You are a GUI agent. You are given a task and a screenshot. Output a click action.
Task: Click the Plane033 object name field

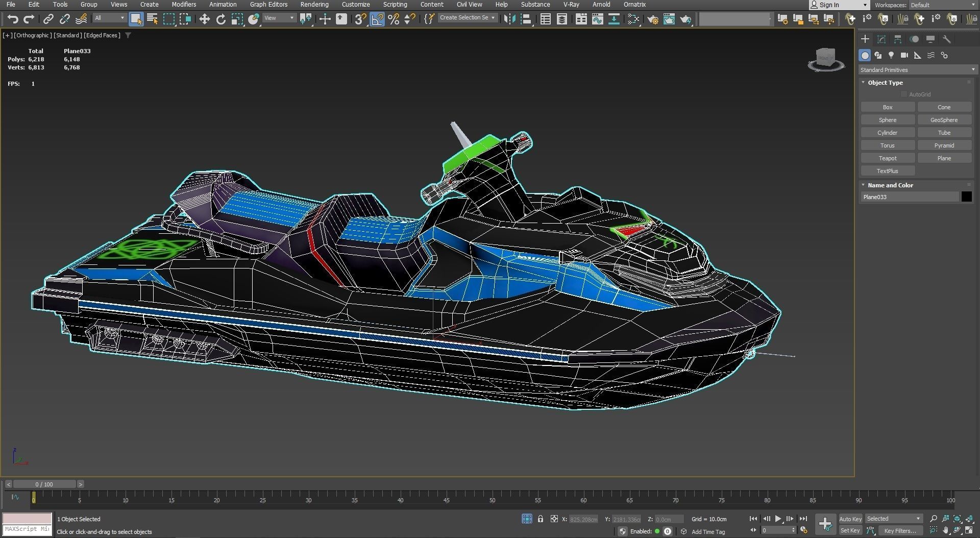pyautogui.click(x=910, y=197)
